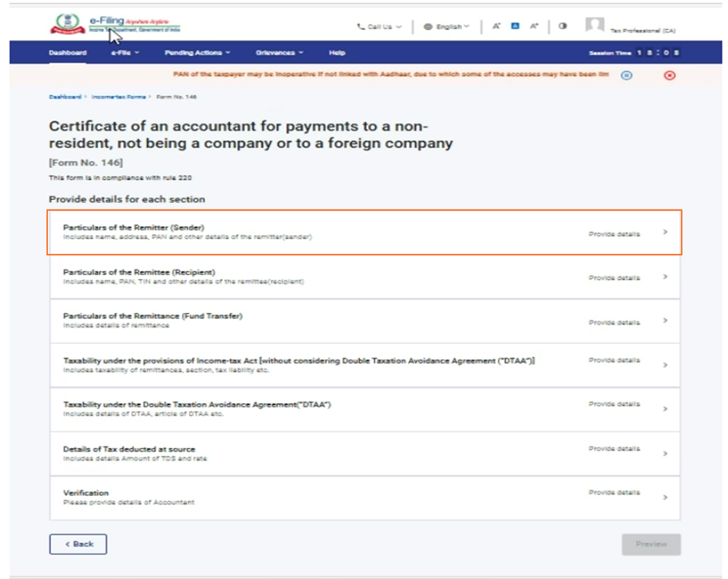The image size is (728, 579).
Task: Reset font size with the highlighted A icon
Action: click(x=515, y=27)
